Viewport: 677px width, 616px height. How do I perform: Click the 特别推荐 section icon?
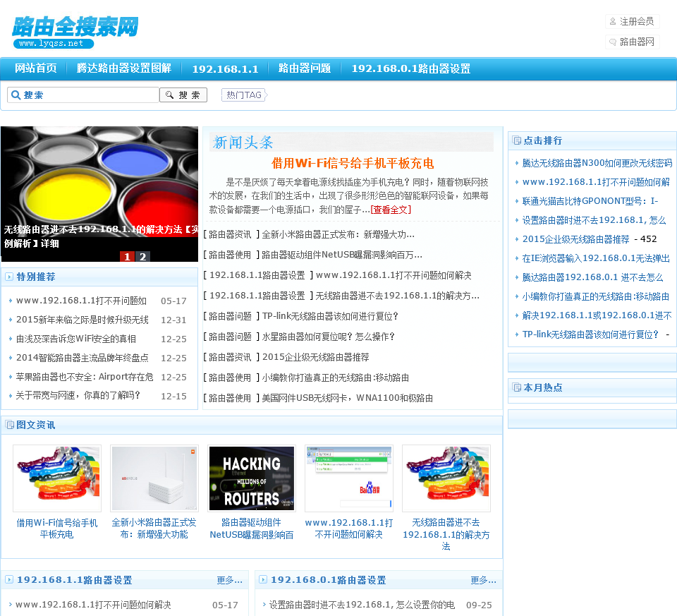click(x=9, y=277)
